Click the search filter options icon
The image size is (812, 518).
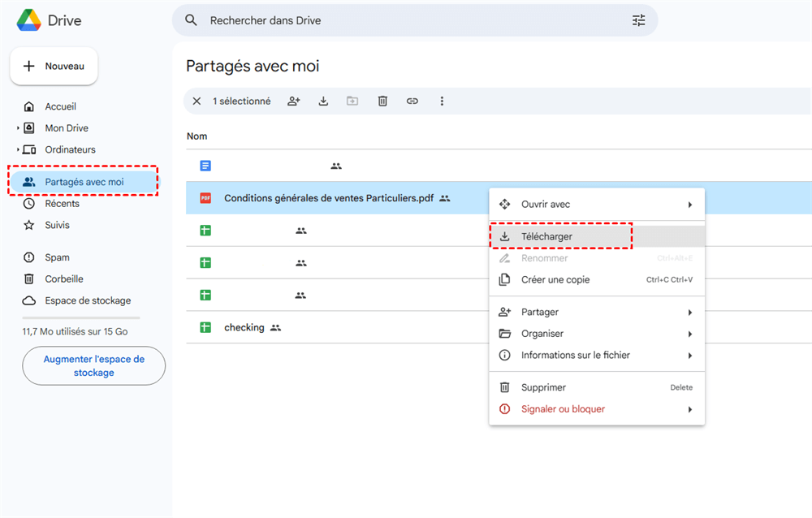coord(638,20)
